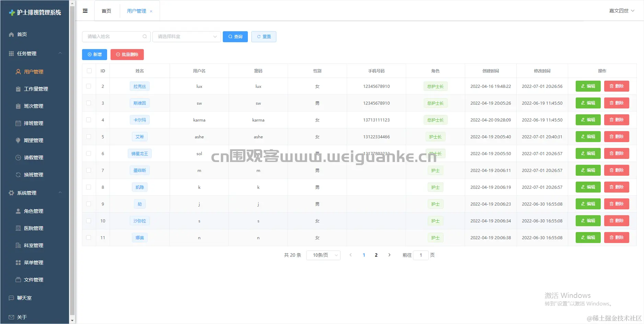
Task: Click the 菜单管理 grid icon
Action: (x=18, y=263)
